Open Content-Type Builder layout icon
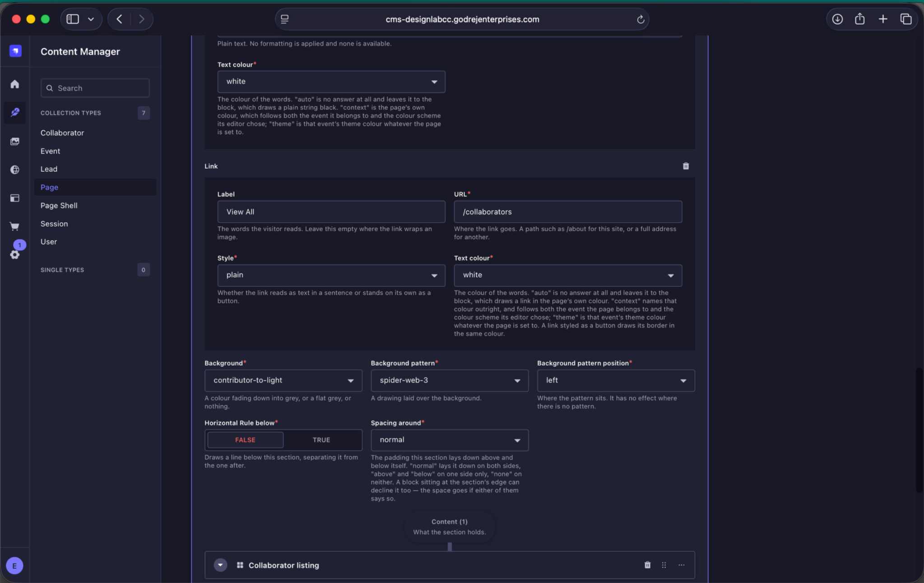 (x=15, y=198)
